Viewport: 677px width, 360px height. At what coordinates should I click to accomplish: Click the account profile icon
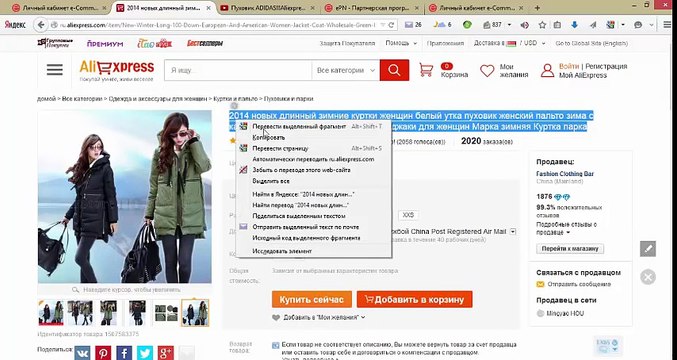tap(547, 71)
